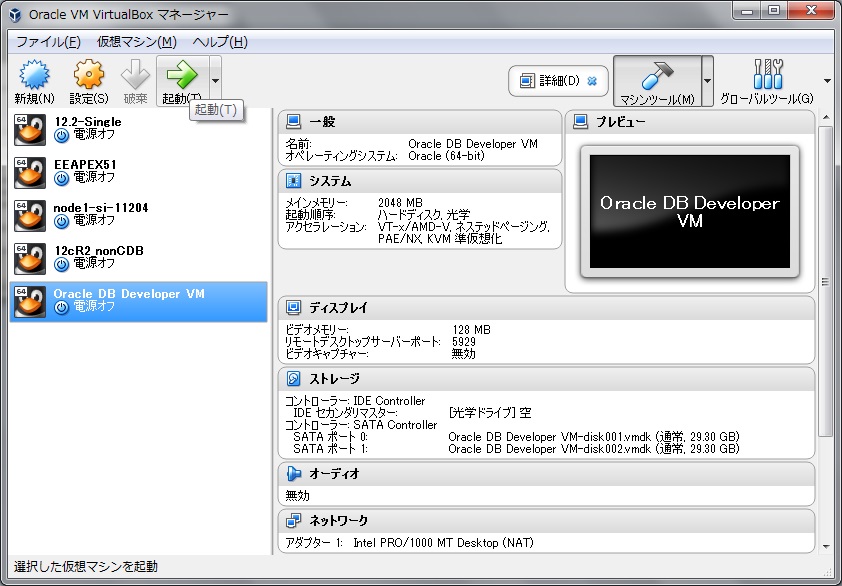The image size is (842, 586).
Task: Click scrollbar up arrow in details pane
Action: (825, 117)
